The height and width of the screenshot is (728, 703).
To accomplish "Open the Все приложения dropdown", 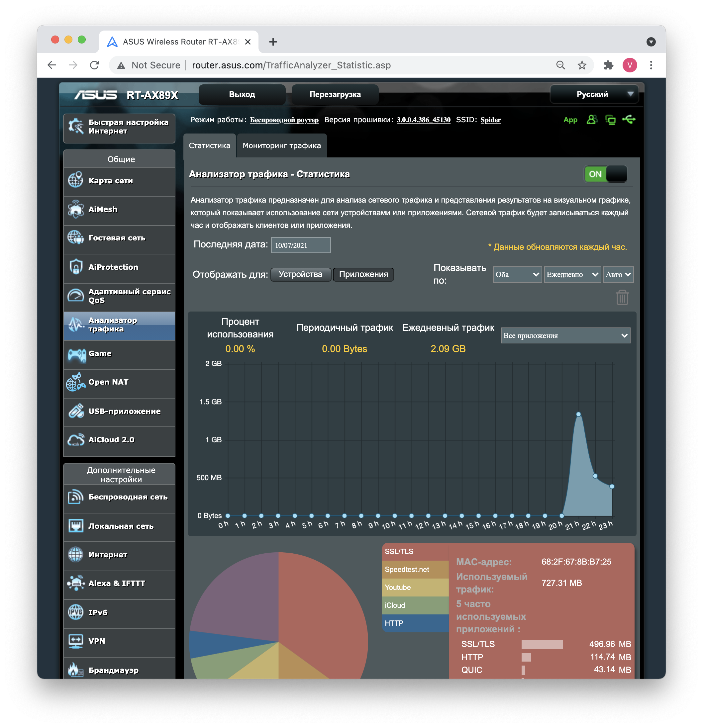I will [565, 336].
